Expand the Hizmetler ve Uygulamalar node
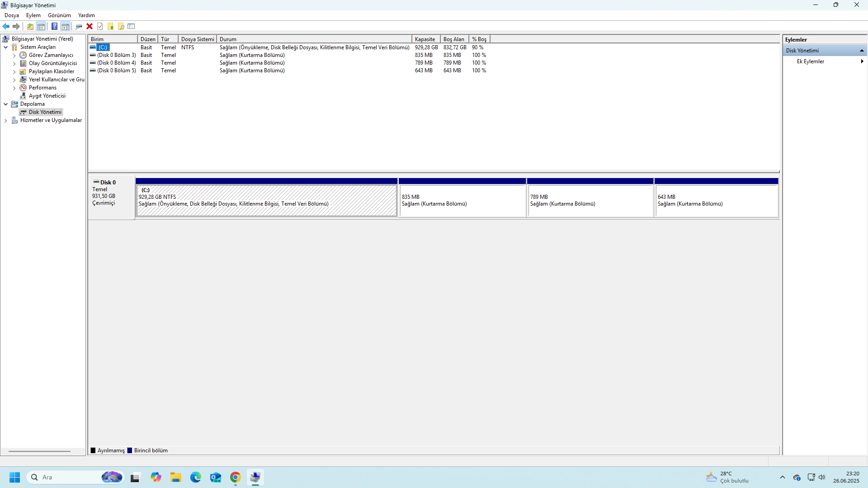Screen dimensions: 868x488 [x=5, y=121]
